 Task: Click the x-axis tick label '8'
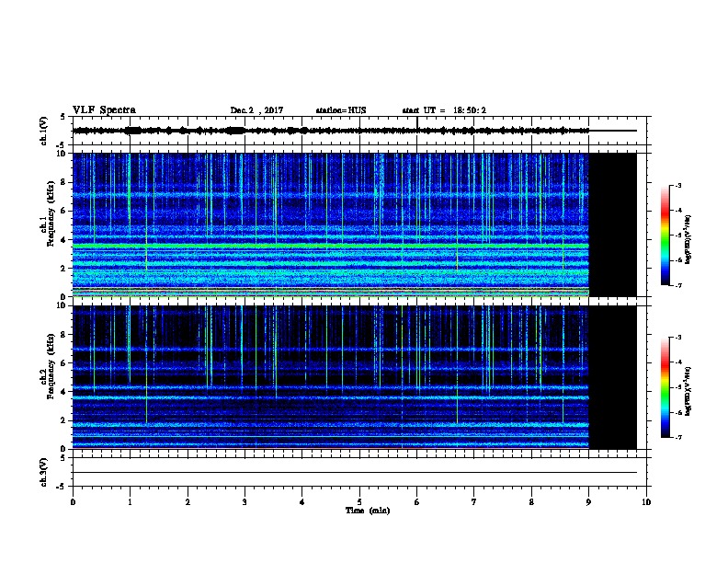pyautogui.click(x=531, y=501)
